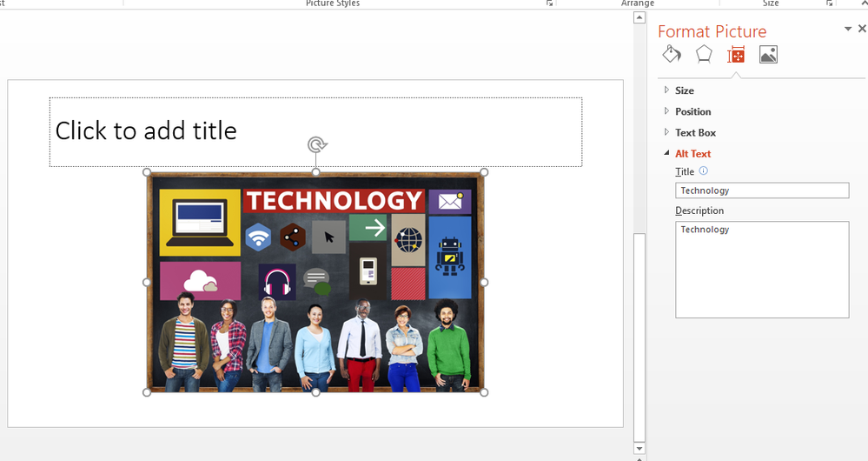This screenshot has height=461, width=868.
Task: Click the 'Click to add title' placeholder
Action: pyautogui.click(x=315, y=132)
